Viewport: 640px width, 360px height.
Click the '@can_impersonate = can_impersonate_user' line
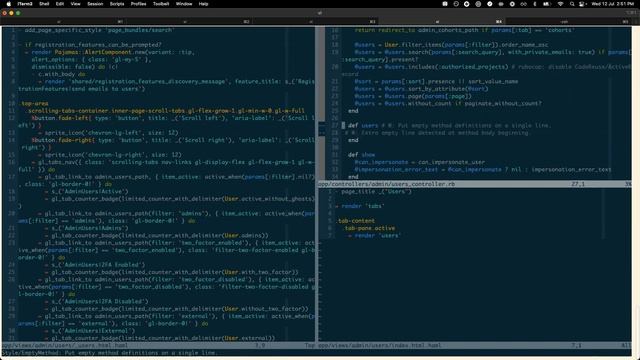pyautogui.click(x=420, y=162)
